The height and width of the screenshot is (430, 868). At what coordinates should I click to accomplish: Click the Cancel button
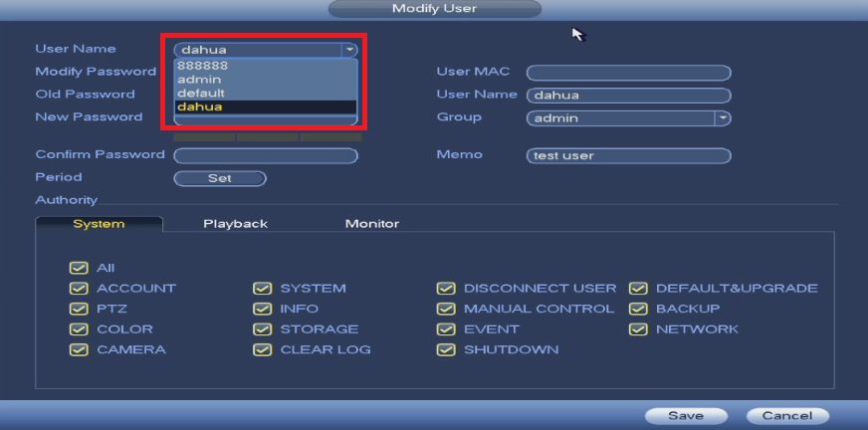coord(787,416)
